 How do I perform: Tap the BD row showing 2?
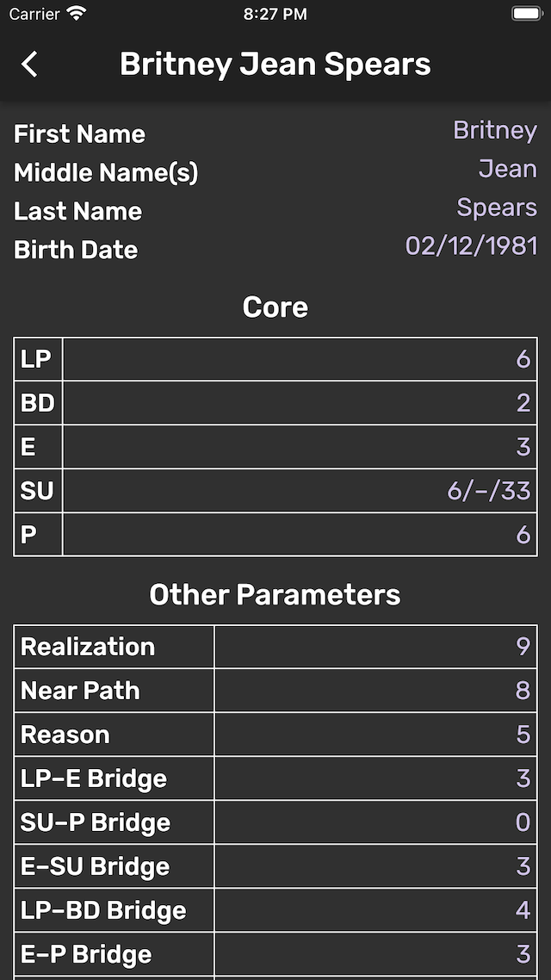click(275, 403)
